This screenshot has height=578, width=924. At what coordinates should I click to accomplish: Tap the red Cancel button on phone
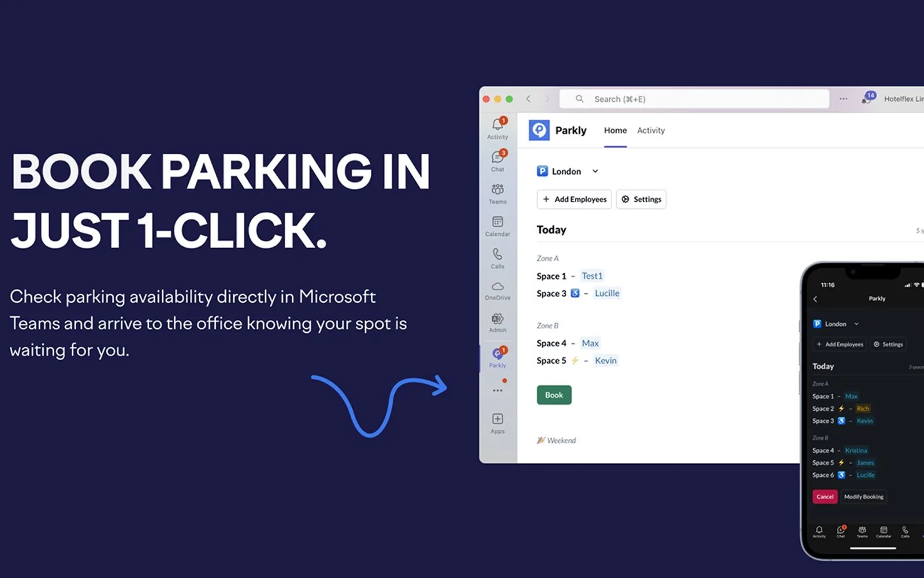825,497
